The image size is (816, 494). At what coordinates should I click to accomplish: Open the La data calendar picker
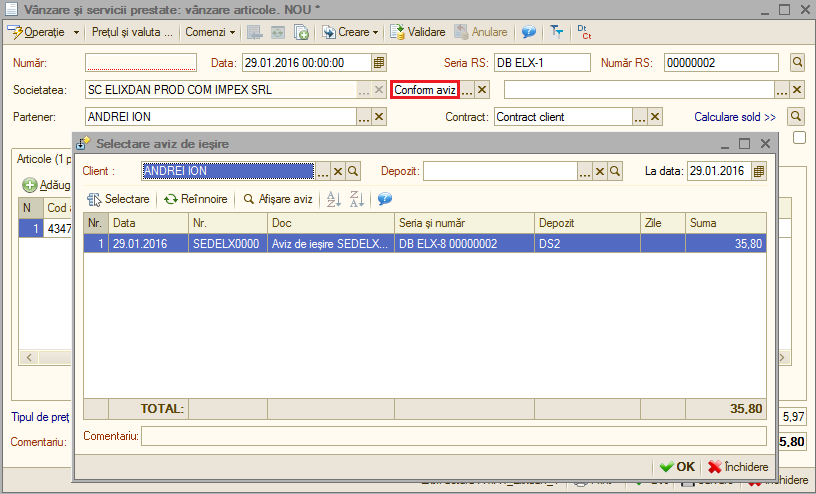(x=759, y=171)
